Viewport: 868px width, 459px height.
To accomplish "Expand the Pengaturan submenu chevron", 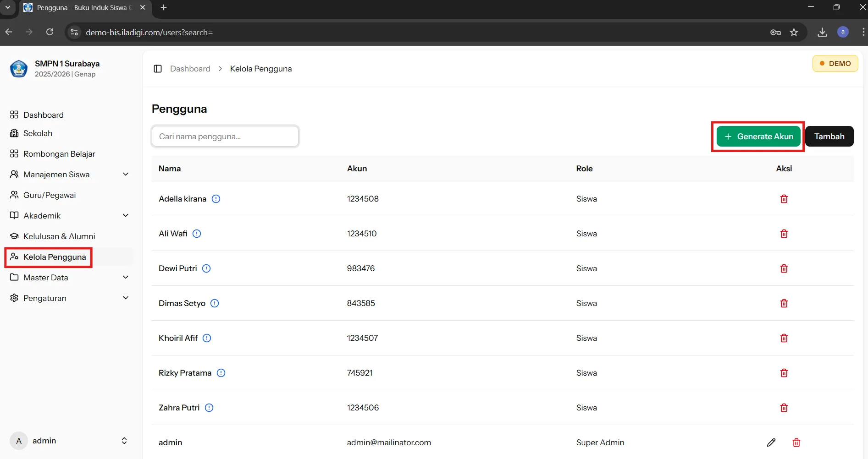I will [126, 298].
